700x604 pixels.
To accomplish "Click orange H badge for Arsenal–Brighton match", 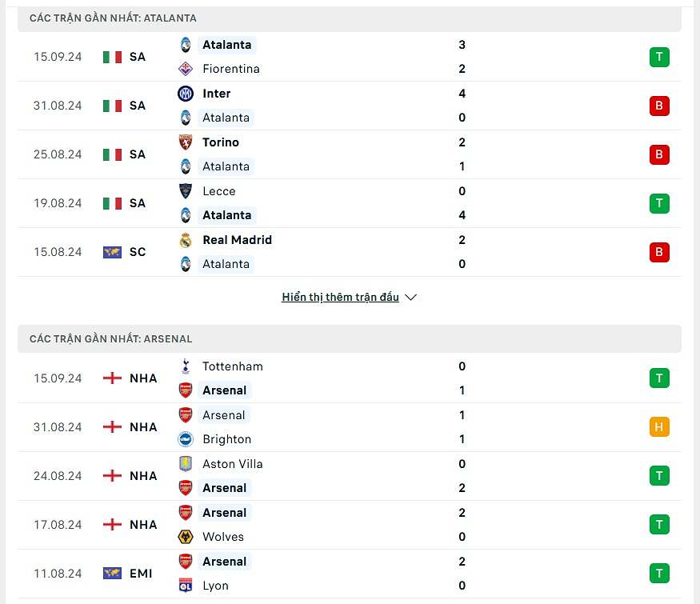I will pos(659,427).
